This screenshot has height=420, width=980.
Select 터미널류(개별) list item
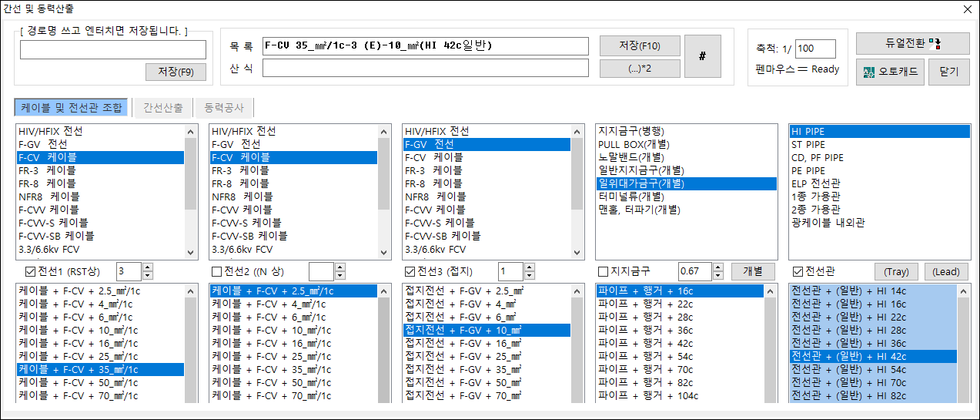[x=686, y=197]
